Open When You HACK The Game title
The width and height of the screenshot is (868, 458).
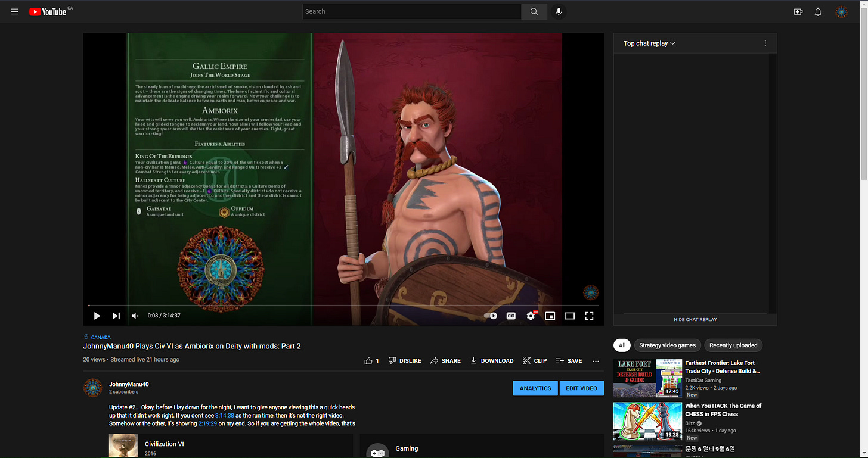pyautogui.click(x=723, y=410)
